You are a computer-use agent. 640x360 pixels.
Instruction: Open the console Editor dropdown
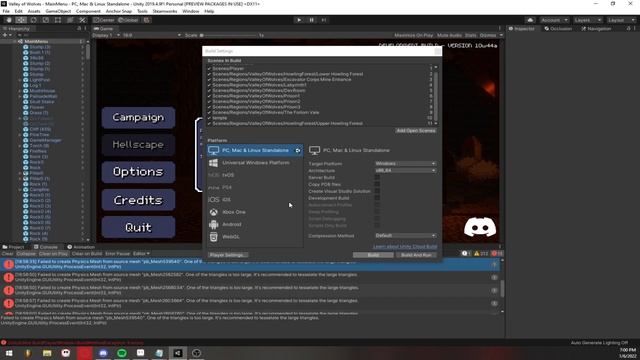[x=141, y=253]
